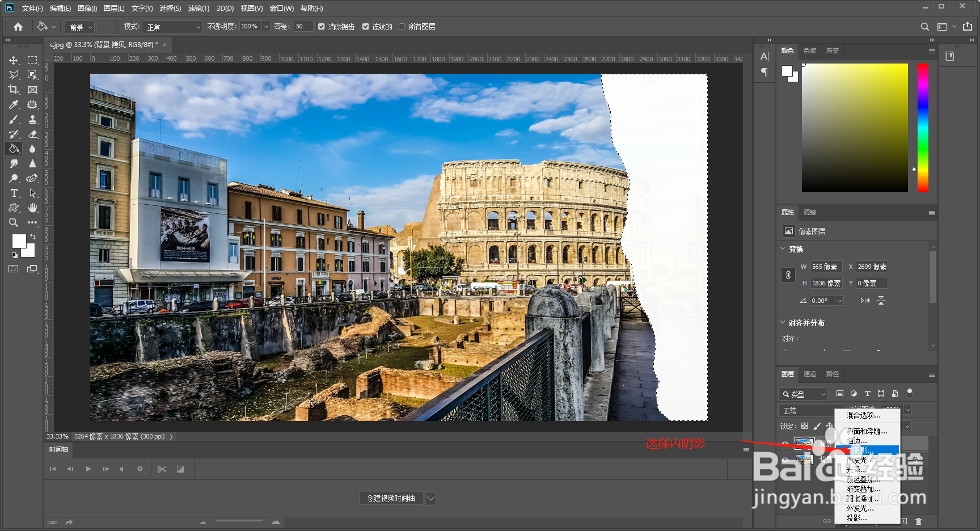Open 模式 blend mode dropdown
980x531 pixels.
pyautogui.click(x=172, y=27)
